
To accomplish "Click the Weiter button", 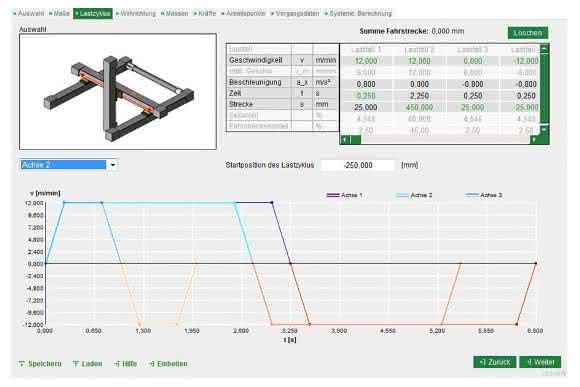I will point(540,362).
